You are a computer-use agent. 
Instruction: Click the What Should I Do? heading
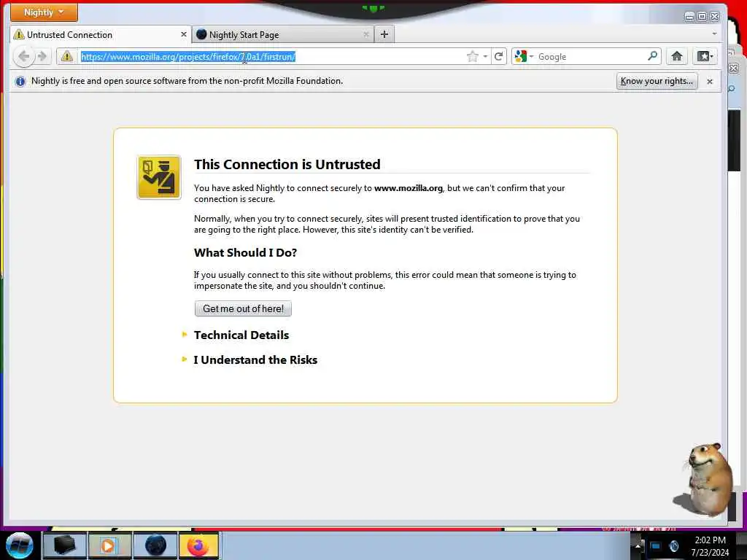pos(245,252)
